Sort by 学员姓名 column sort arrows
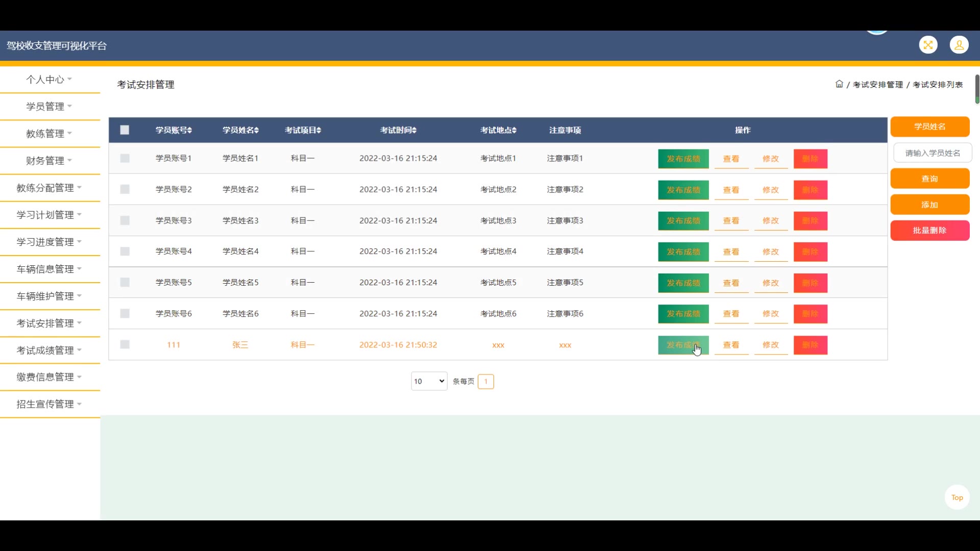 click(256, 131)
